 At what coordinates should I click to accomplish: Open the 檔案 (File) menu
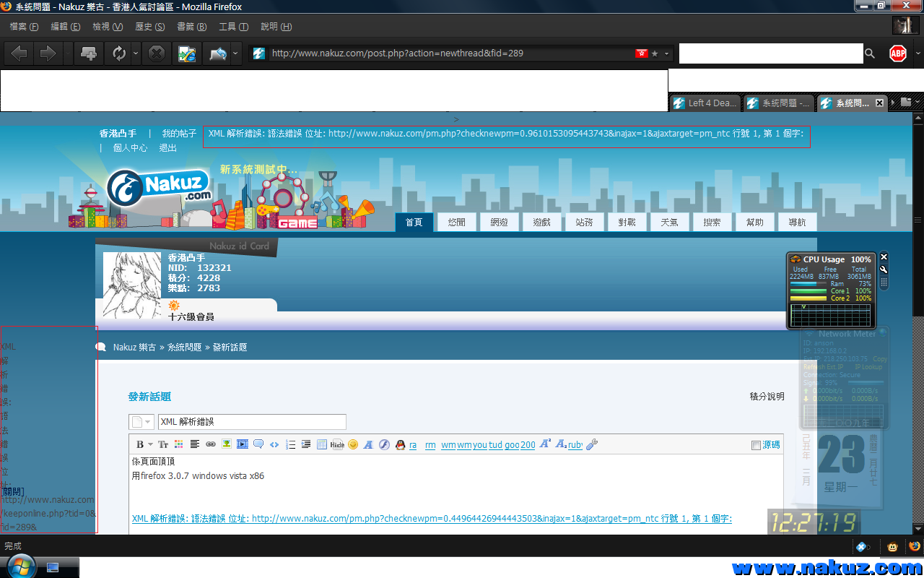tap(24, 27)
